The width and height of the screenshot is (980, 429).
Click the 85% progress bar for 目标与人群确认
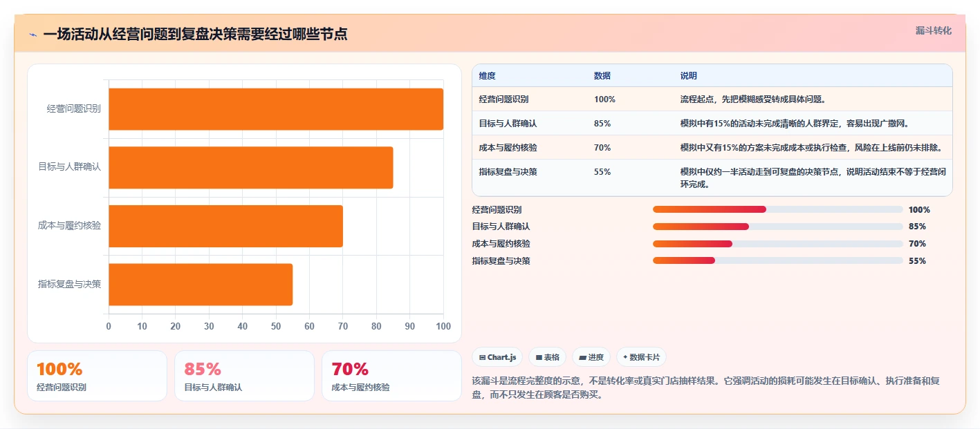click(x=778, y=227)
